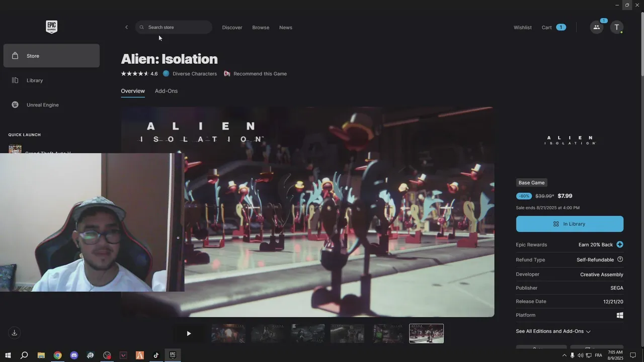Select the second screenshot thumbnail

pyautogui.click(x=268, y=333)
